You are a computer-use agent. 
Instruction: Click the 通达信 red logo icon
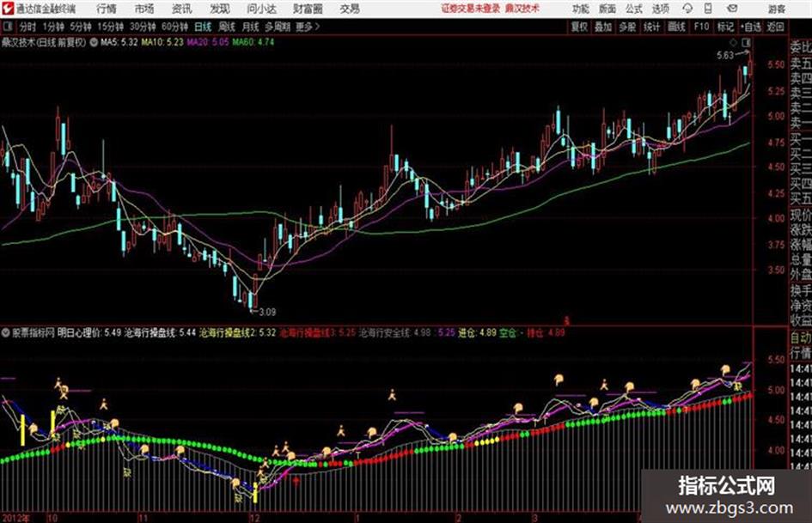pos(8,9)
